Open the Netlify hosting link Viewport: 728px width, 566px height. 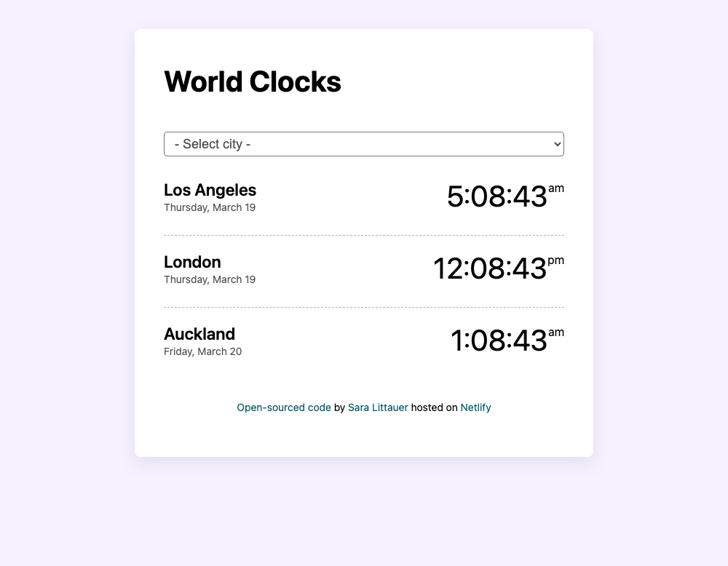(476, 407)
